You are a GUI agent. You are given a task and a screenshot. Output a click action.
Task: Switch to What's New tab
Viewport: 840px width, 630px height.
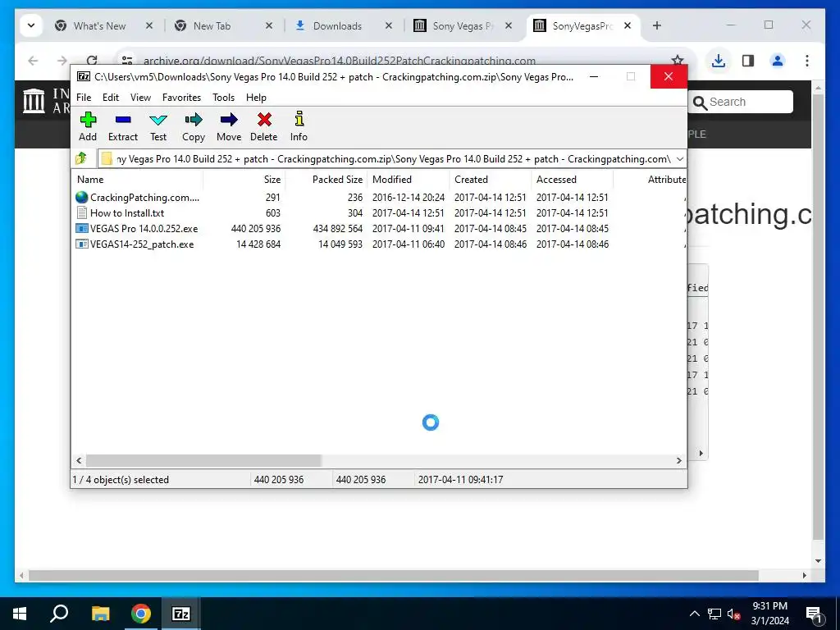click(x=99, y=25)
